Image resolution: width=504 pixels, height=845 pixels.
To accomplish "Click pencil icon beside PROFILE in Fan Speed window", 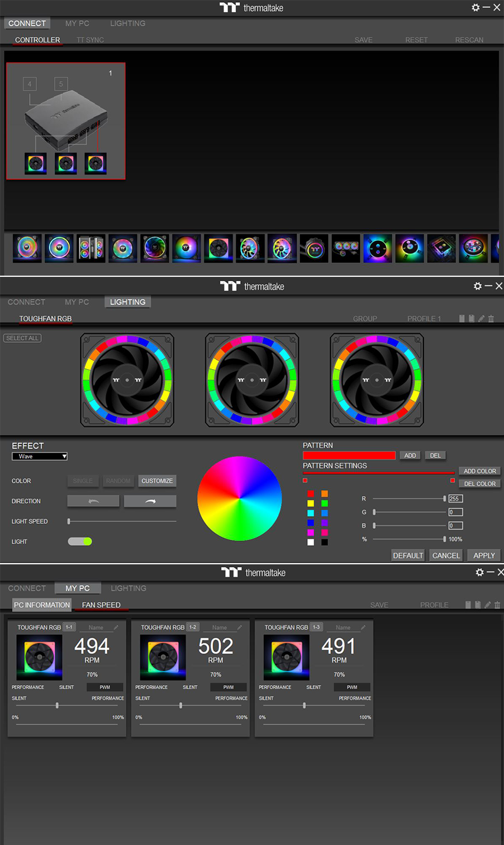I will 487,605.
